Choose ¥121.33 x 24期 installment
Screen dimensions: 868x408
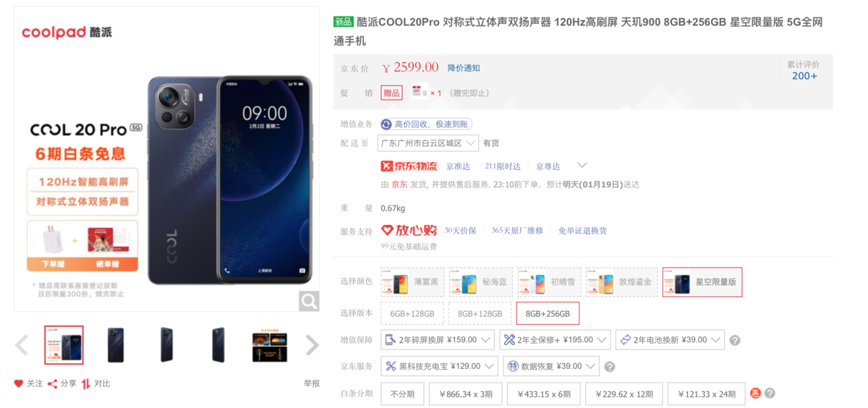(707, 394)
